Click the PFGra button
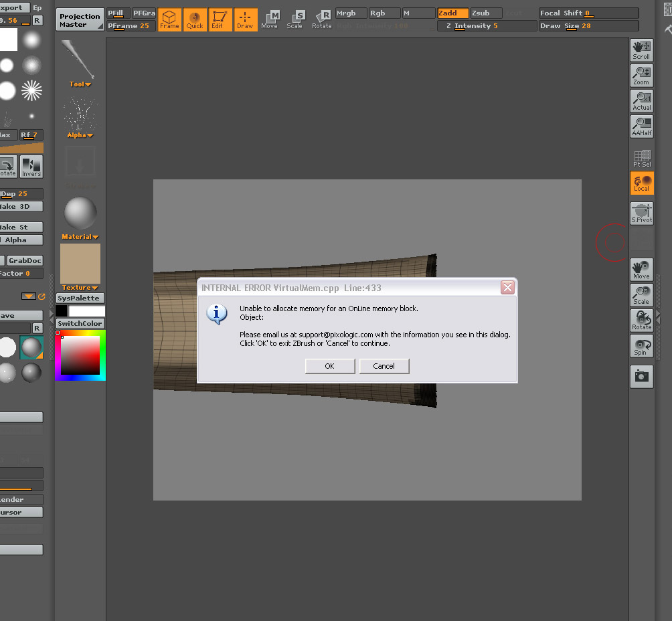 tap(144, 13)
